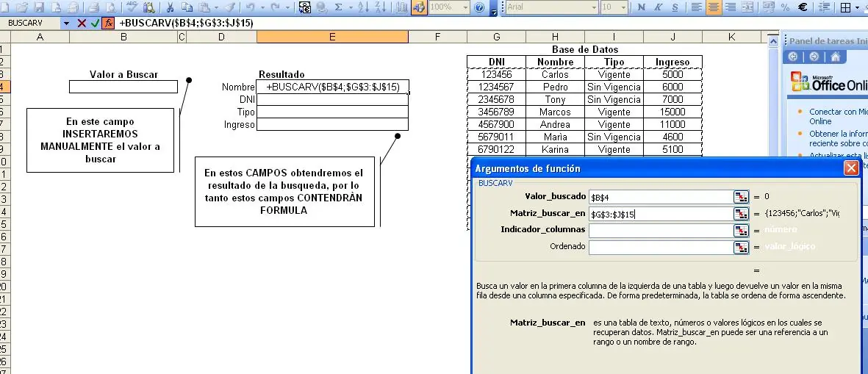Click the Paste clipboard icon
This screenshot has width=868, height=374.
tap(205, 7)
